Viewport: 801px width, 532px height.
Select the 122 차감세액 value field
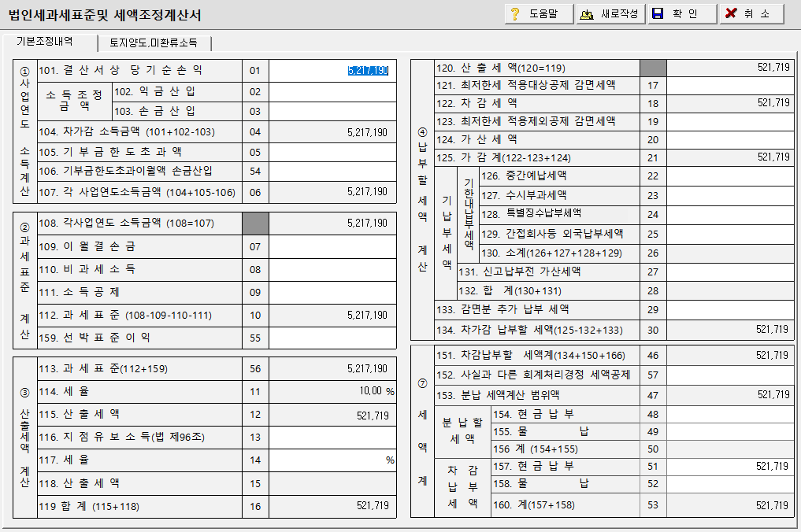pyautogui.click(x=730, y=103)
